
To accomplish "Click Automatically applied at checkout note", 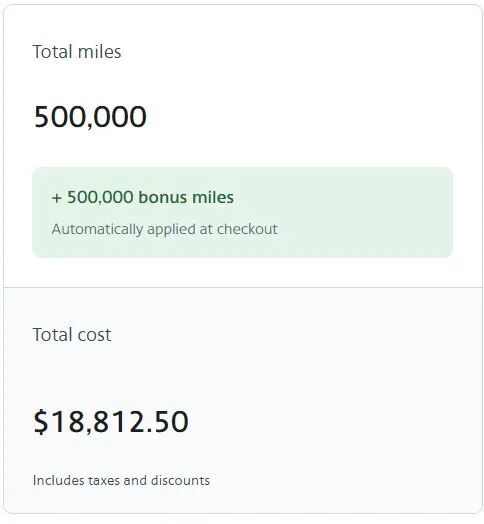I will click(164, 229).
